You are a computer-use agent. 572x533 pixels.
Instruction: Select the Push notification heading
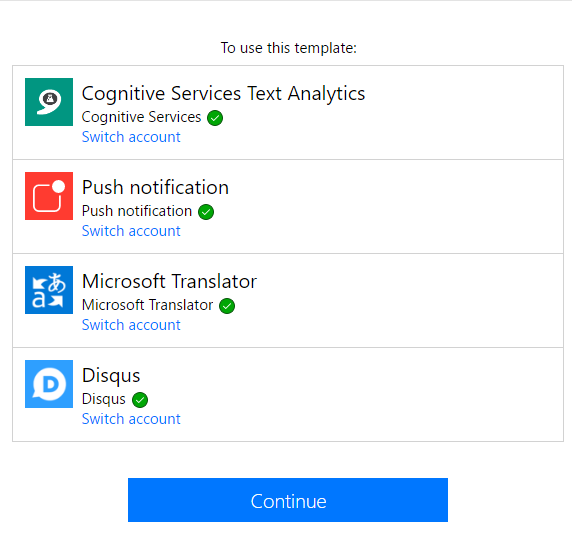click(x=155, y=188)
